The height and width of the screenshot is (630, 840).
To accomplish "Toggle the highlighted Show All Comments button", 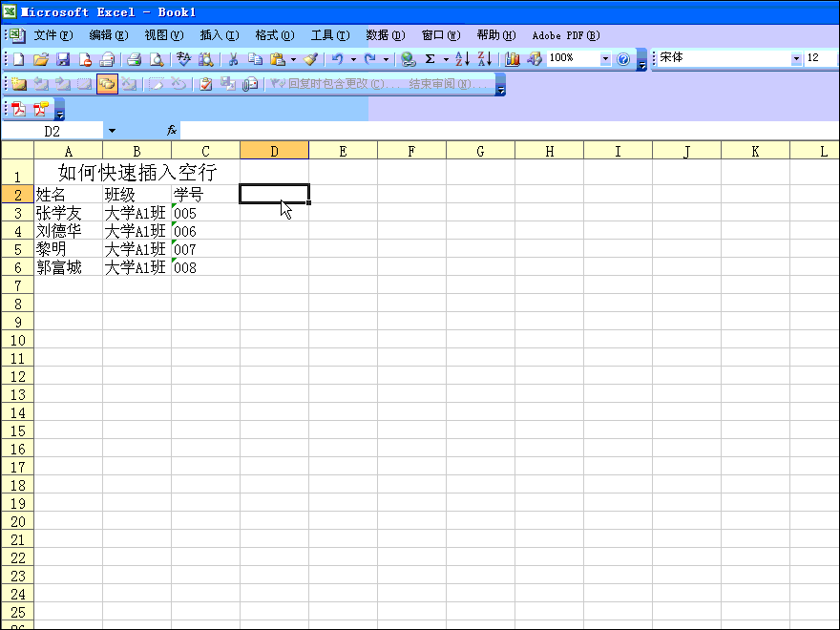I will [x=106, y=84].
